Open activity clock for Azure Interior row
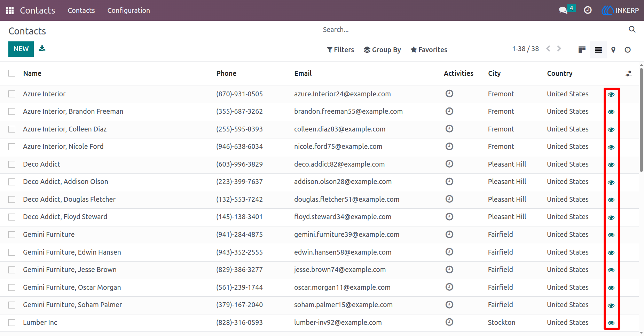The height and width of the screenshot is (336, 644). [x=449, y=94]
